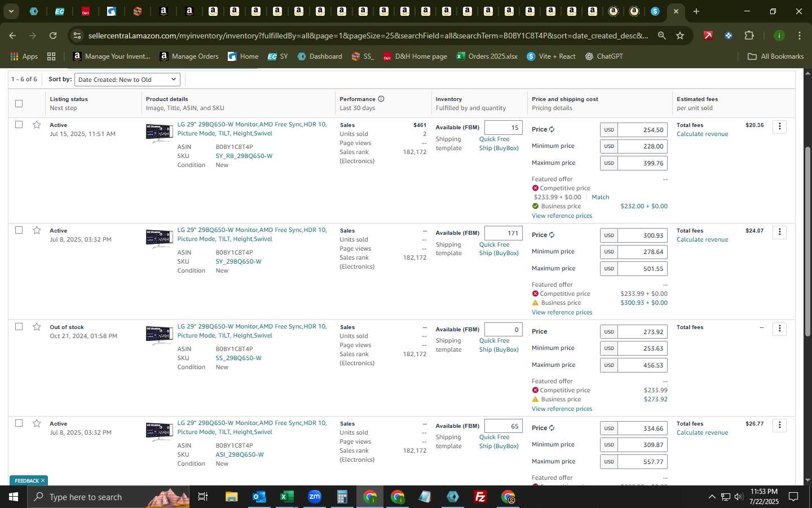Close the Feedback tab
This screenshot has width=812, height=508.
click(x=42, y=481)
